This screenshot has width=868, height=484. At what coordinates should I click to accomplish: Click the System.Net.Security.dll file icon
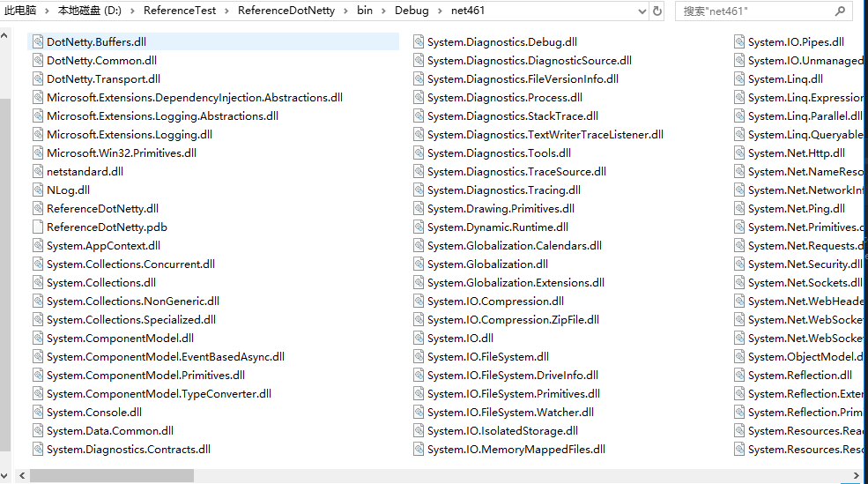coord(739,264)
